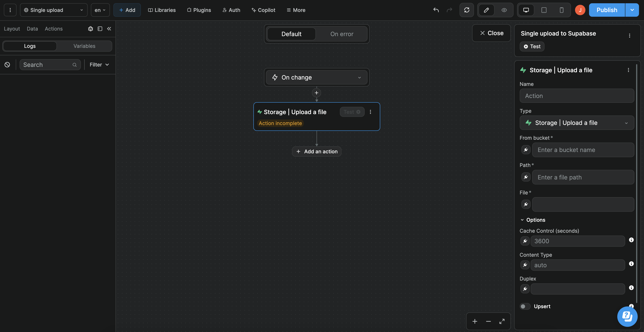
Task: Open the formula binding icon next to Path field
Action: pyautogui.click(x=526, y=177)
